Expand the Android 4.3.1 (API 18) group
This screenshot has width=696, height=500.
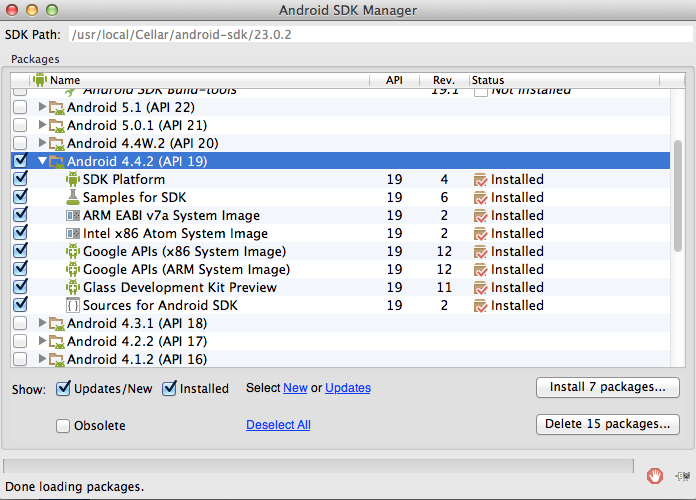point(43,323)
